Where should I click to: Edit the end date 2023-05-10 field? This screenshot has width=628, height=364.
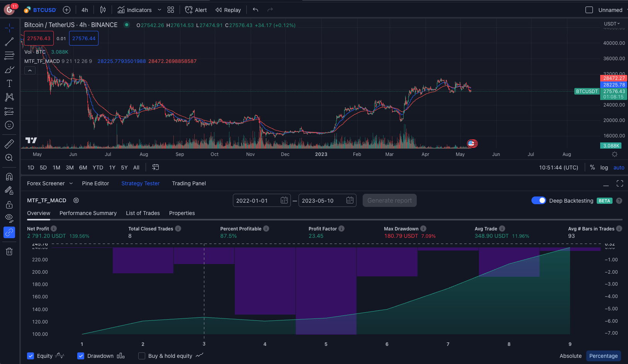[x=328, y=200]
